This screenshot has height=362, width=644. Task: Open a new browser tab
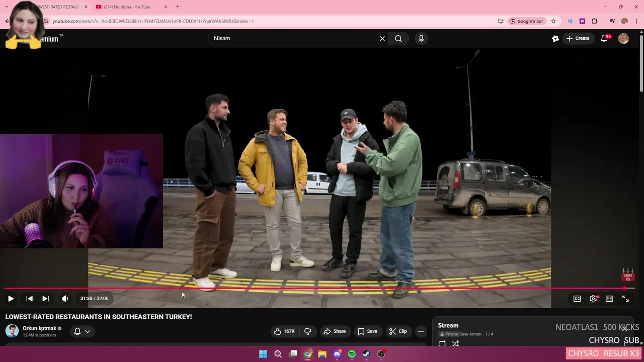coord(178,7)
